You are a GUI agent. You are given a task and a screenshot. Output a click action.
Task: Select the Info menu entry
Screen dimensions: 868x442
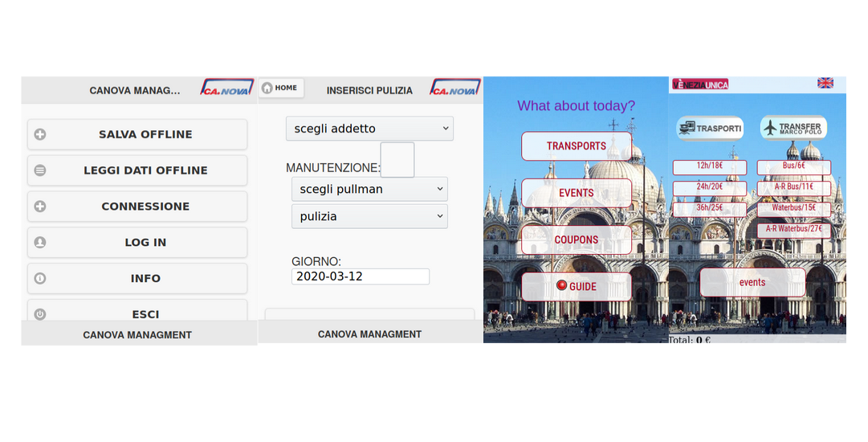coord(137,278)
